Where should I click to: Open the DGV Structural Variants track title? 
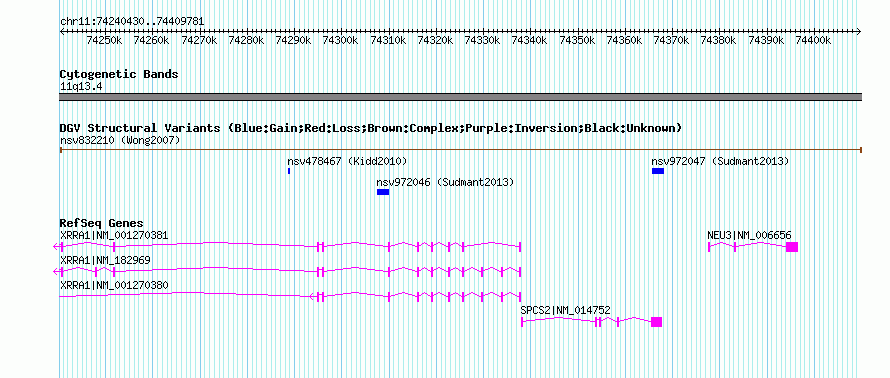(371, 128)
